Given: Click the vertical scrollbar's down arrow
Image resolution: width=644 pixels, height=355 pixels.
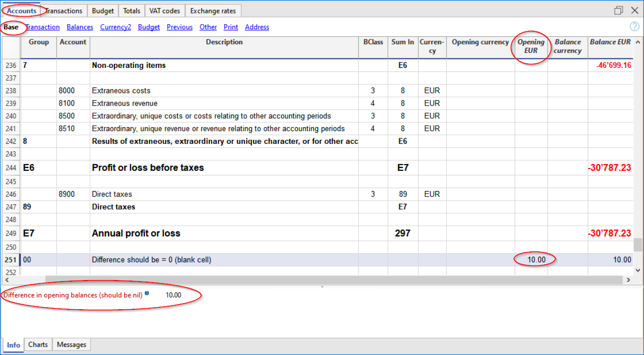Looking at the screenshot, I should 639,270.
